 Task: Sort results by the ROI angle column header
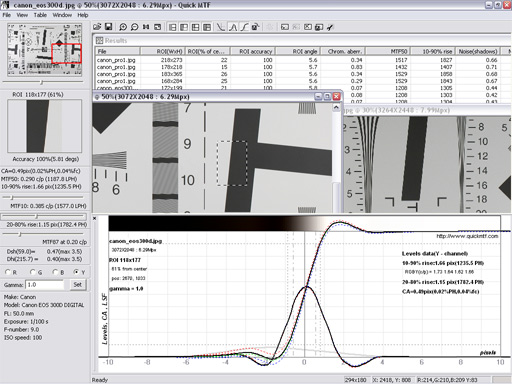click(297, 51)
